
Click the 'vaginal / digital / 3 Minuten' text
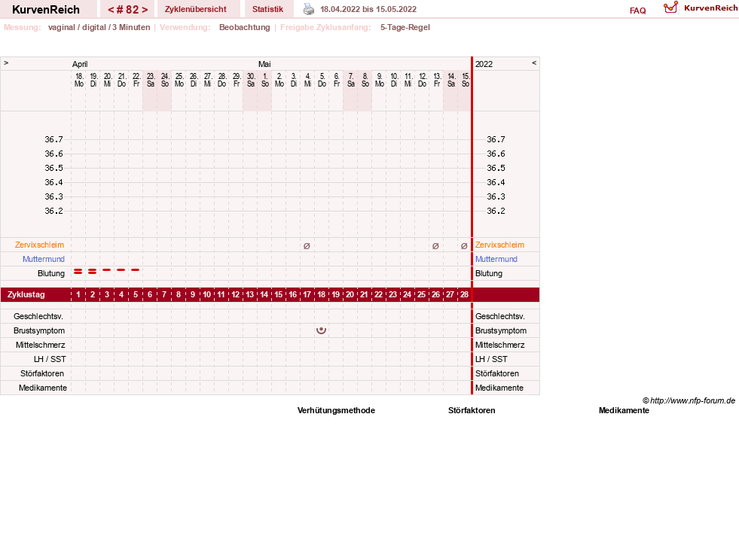coord(99,27)
